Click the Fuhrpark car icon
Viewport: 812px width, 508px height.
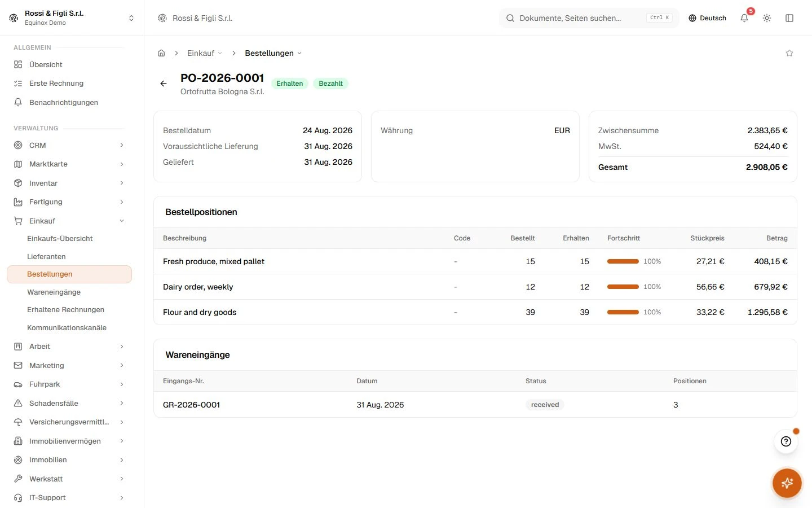(x=18, y=384)
